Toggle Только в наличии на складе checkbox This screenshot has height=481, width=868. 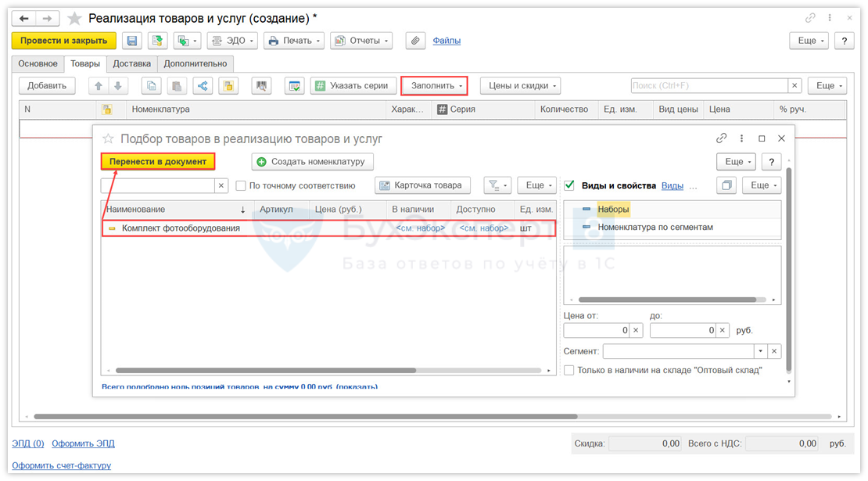pos(569,370)
